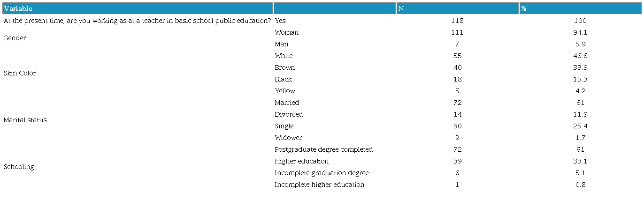The height and width of the screenshot is (200, 644).
Task: Select the Widower category cell
Action: click(288, 138)
